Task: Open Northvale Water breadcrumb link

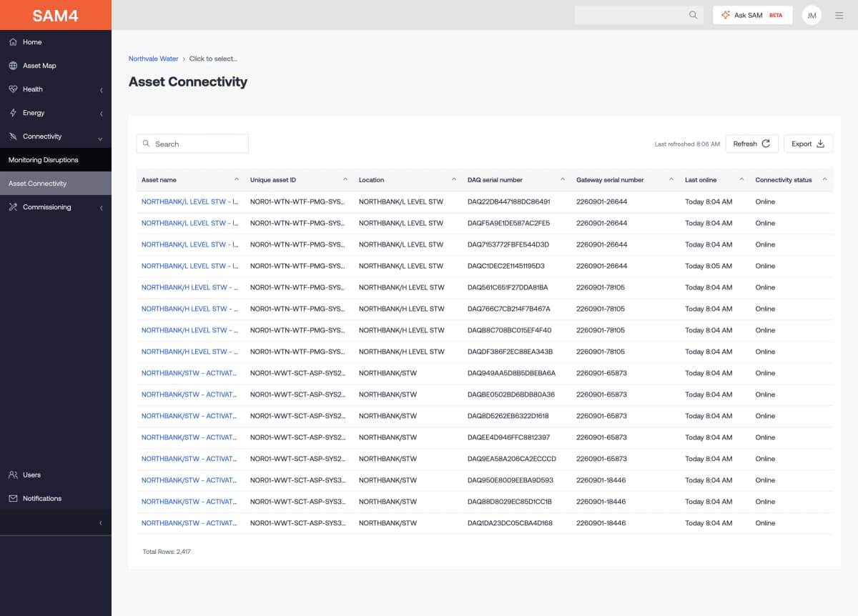Action: coord(153,59)
